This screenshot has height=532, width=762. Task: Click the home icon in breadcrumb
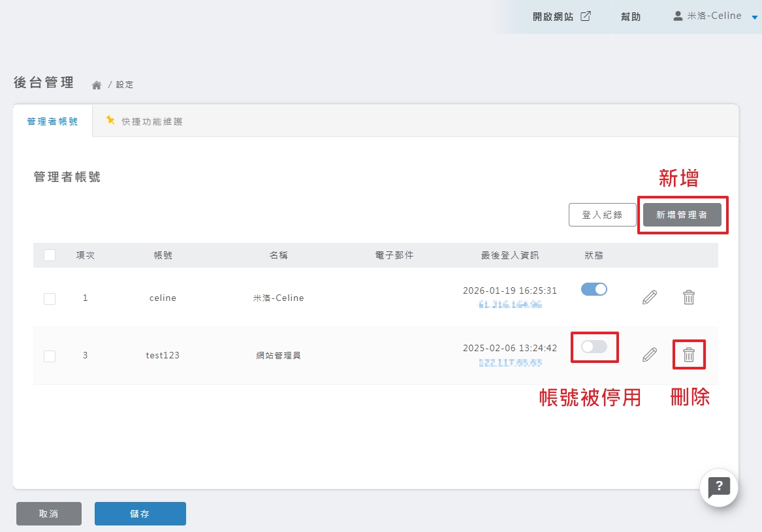pos(97,85)
